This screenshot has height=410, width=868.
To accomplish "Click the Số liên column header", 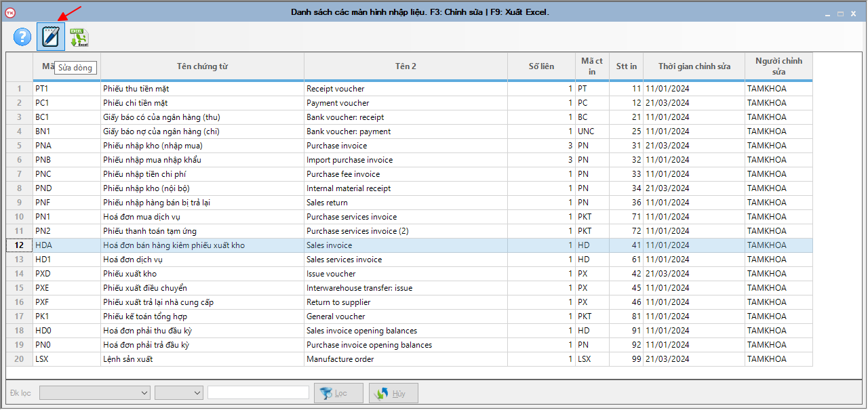I will 541,66.
